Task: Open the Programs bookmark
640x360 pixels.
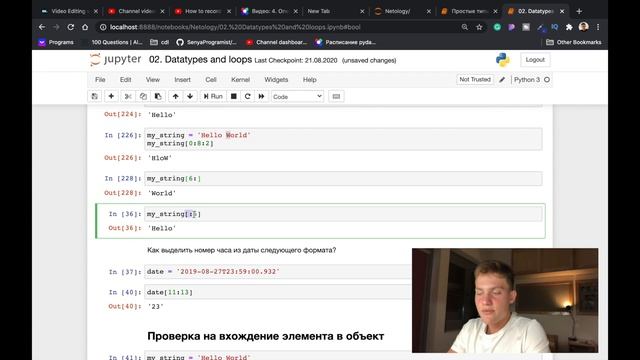Action: click(56, 42)
